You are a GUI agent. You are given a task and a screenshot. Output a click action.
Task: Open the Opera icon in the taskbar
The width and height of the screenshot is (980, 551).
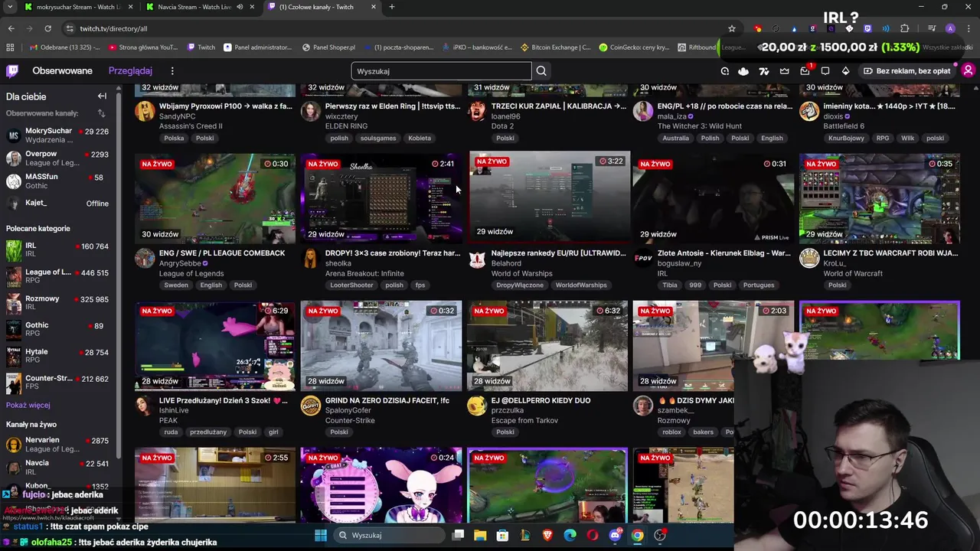coord(593,535)
